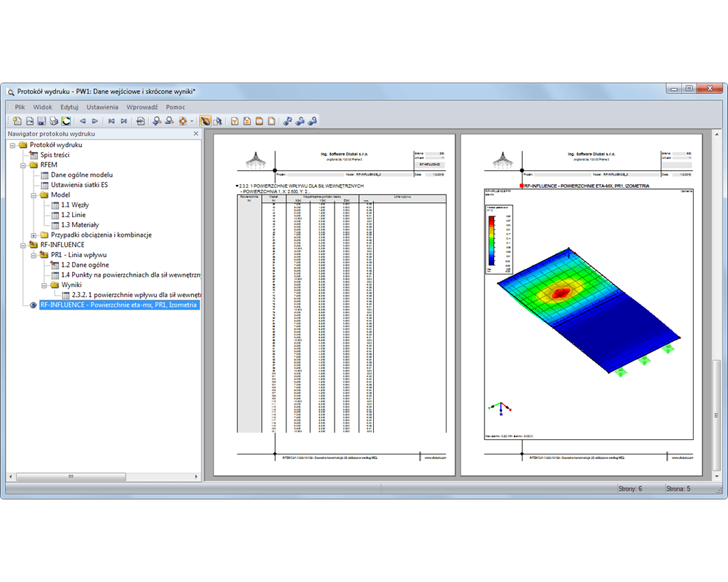Click the second toolbar icon with picture page
The width and height of the screenshot is (728, 582).
29,121
